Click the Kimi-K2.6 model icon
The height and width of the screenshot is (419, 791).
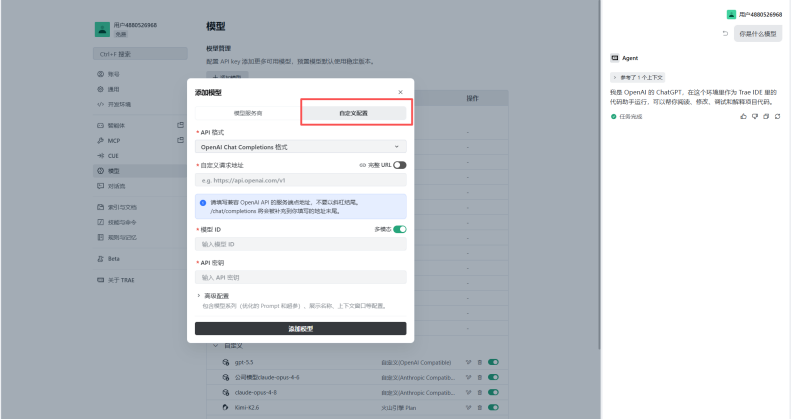225,407
